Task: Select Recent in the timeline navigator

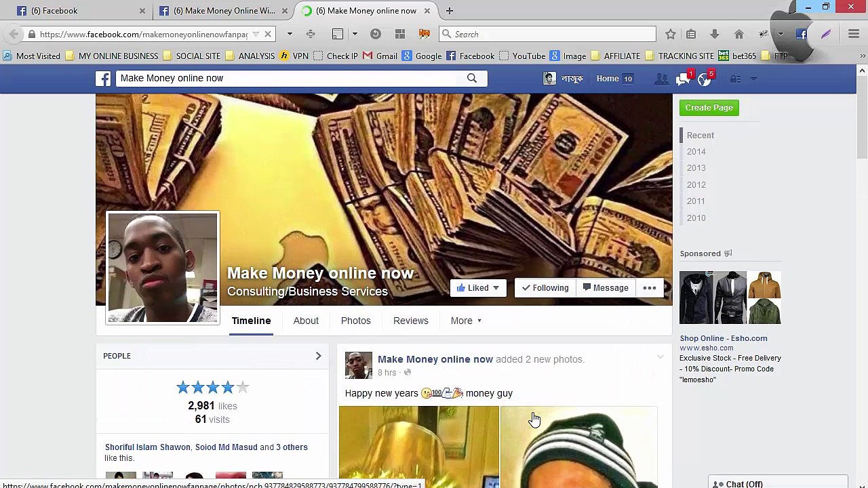Action: coord(701,136)
